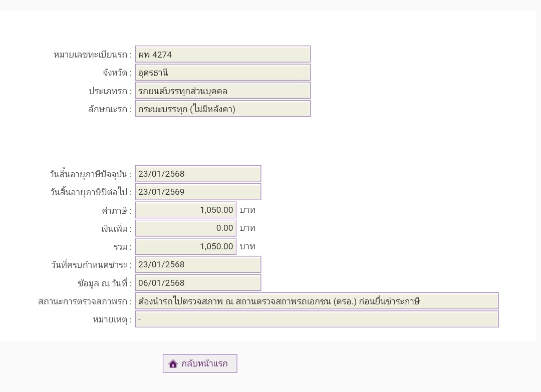Click vehicle type field รถยนต์บรรทุกส่วนบุคคล

[x=222, y=91]
